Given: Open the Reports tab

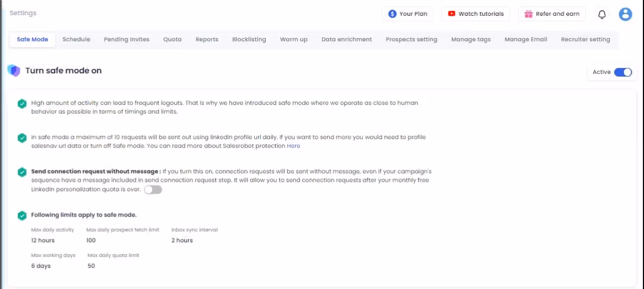Looking at the screenshot, I should coord(207,40).
